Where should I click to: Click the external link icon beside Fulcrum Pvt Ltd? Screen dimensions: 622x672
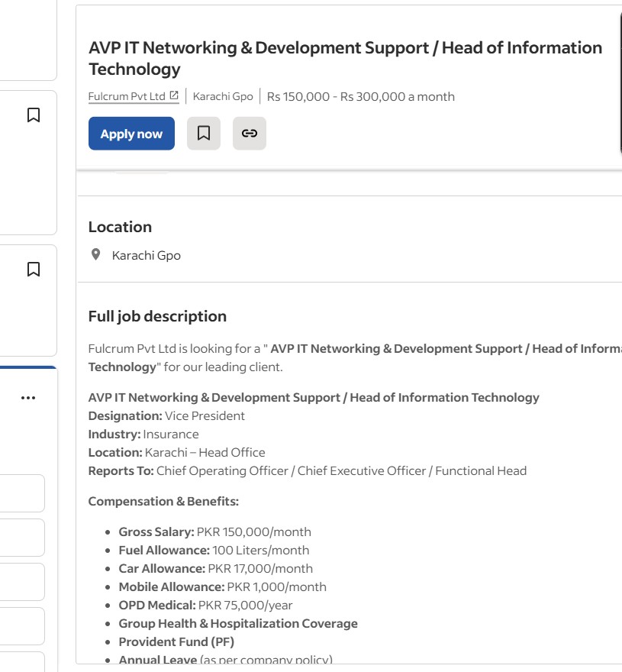174,96
